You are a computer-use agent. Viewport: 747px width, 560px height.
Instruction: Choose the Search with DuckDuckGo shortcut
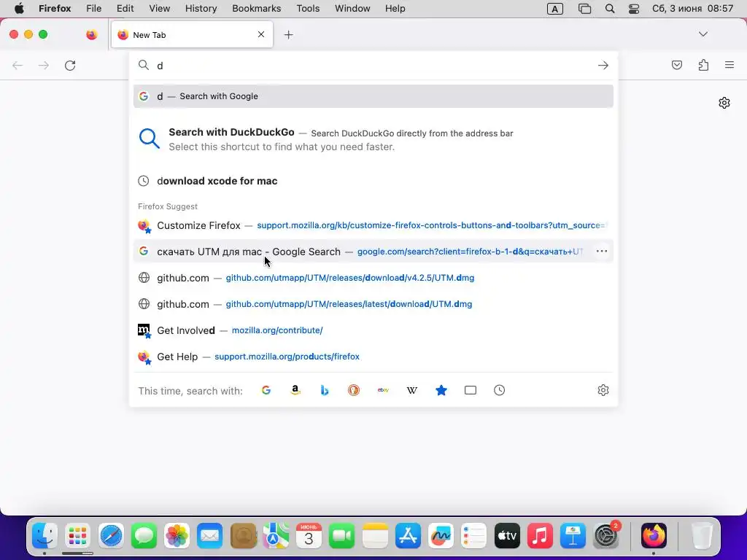pyautogui.click(x=373, y=139)
